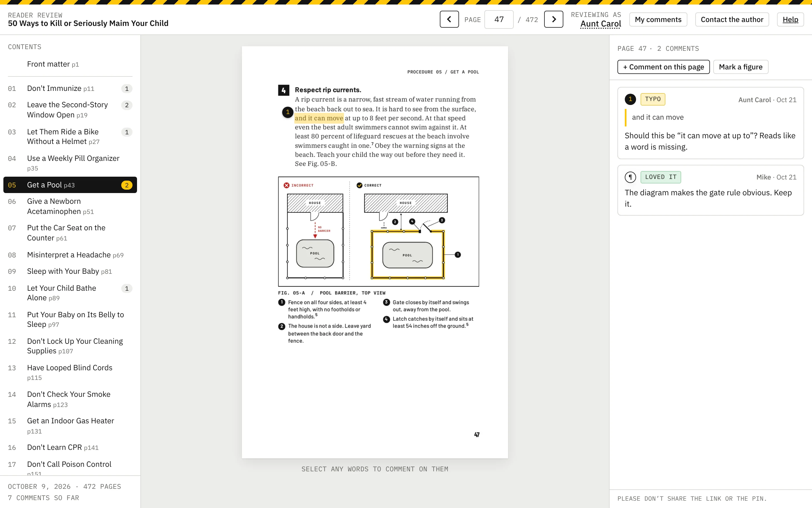Viewport: 812px width, 508px height.
Task: Open the Help link
Action: coord(790,19)
